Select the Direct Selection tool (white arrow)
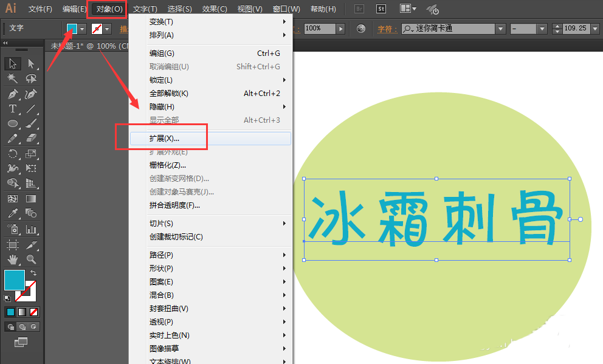This screenshot has width=603, height=364. coord(31,63)
